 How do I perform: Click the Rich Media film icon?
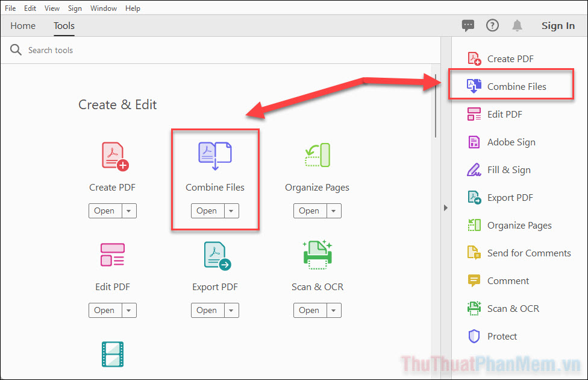point(112,355)
